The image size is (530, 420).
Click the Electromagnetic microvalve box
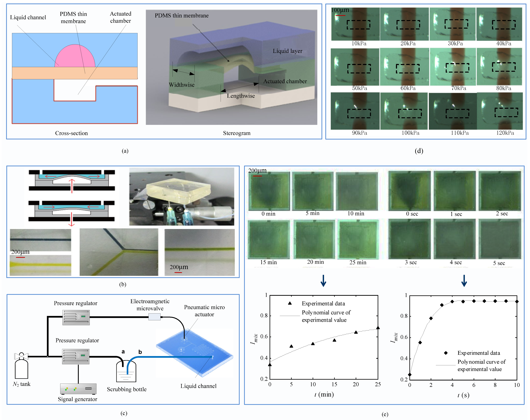(154, 317)
